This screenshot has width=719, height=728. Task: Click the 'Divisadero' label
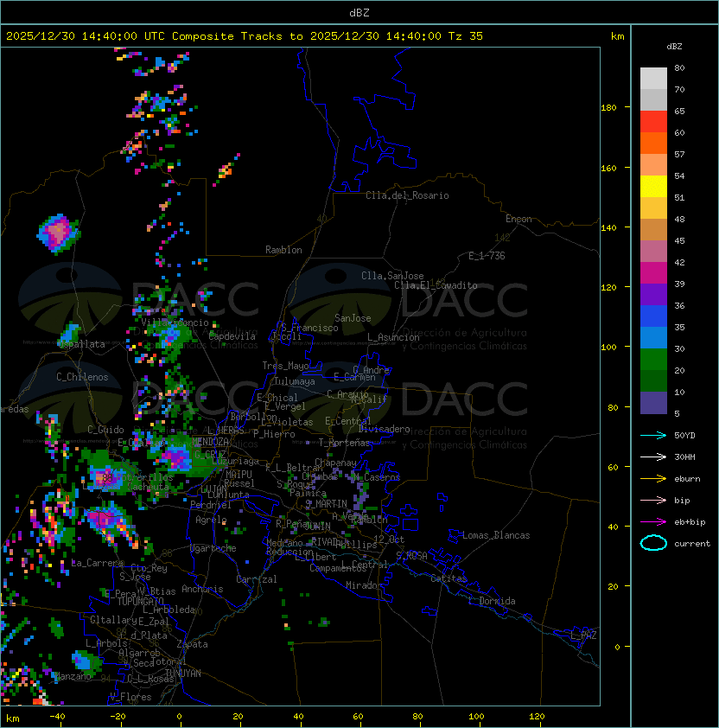coord(385,429)
